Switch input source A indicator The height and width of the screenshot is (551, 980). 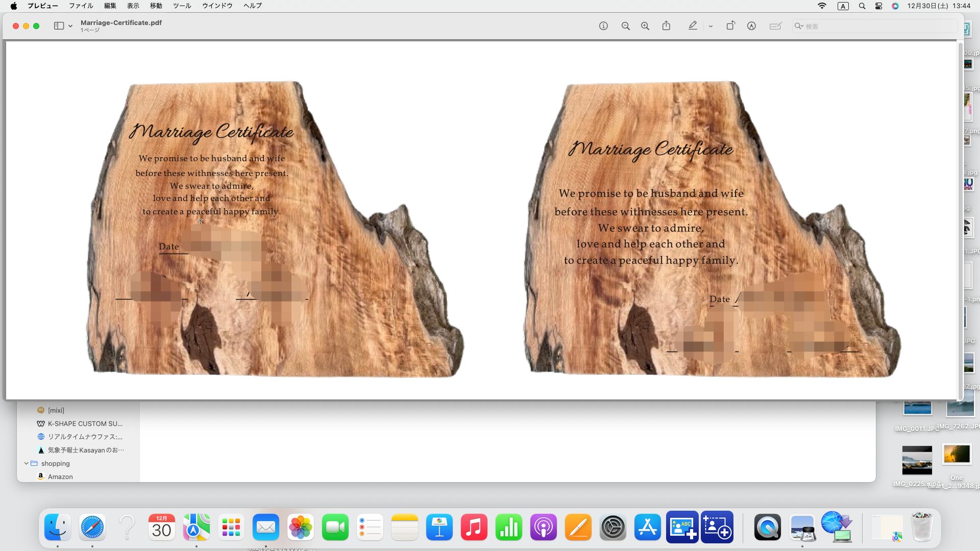pyautogui.click(x=843, y=6)
